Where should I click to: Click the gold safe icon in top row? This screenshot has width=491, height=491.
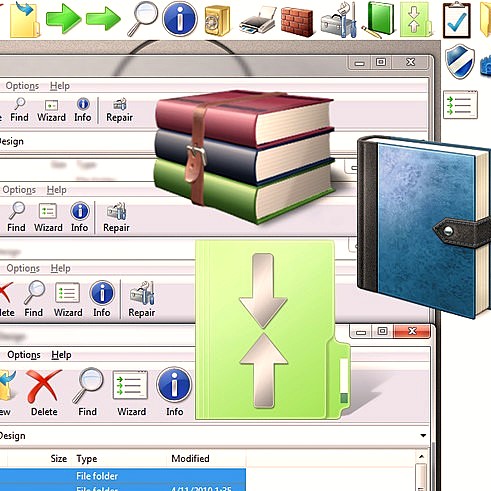pos(217,21)
